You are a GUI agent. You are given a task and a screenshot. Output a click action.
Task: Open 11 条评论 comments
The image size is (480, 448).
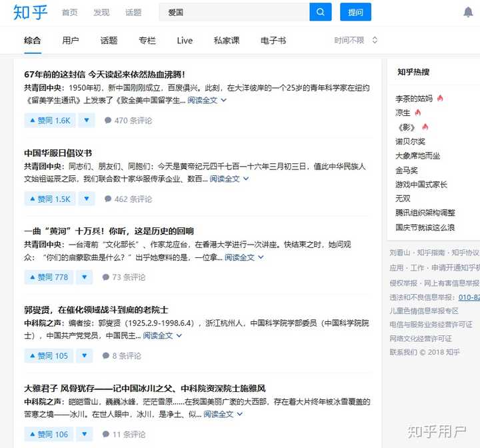(124, 435)
